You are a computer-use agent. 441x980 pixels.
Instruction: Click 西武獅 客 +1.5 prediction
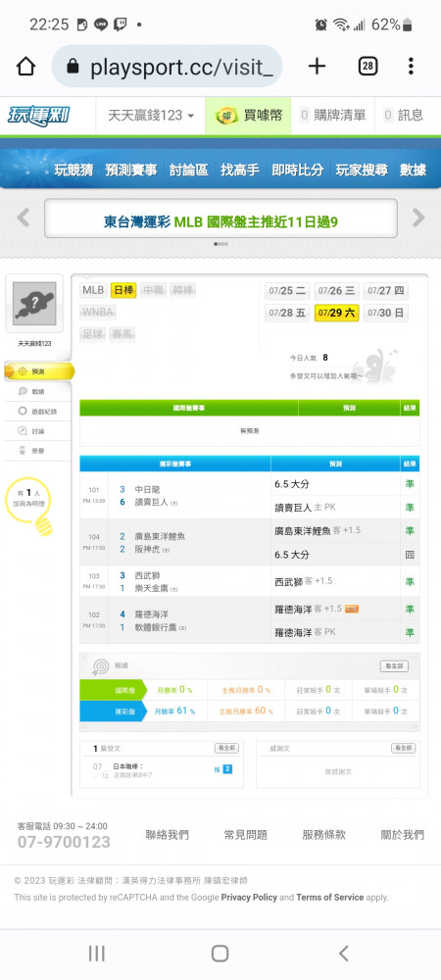tap(303, 581)
